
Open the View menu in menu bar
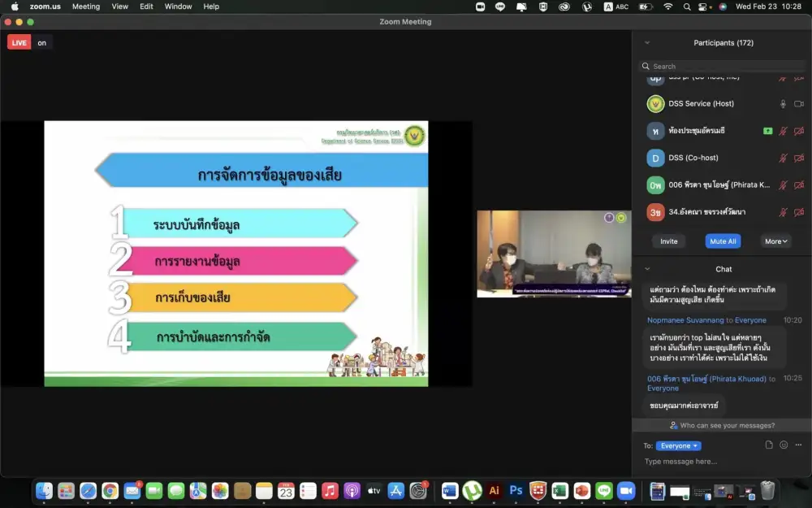tap(119, 7)
